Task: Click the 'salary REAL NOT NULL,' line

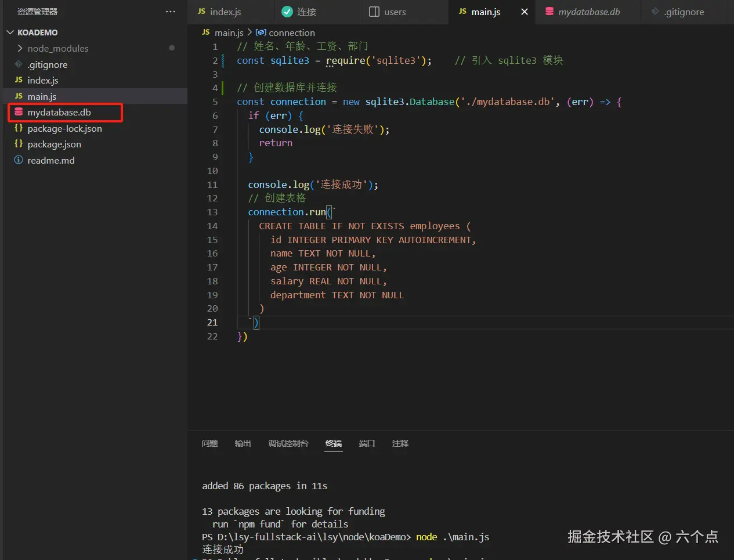Action: (x=328, y=281)
